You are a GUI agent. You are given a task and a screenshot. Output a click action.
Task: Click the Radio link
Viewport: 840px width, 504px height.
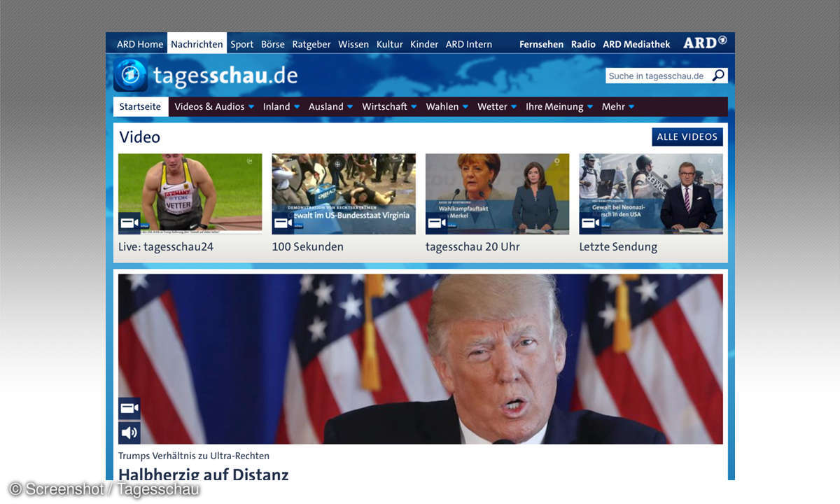point(583,44)
